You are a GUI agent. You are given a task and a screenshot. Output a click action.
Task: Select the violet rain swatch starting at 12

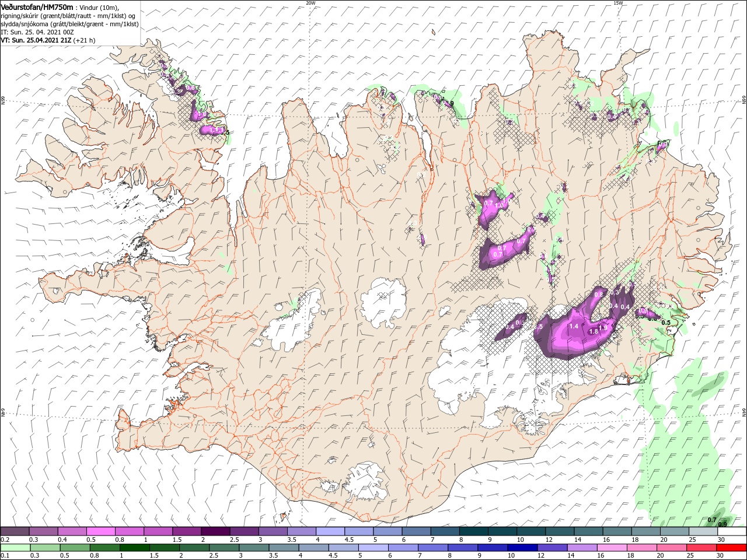tap(552, 548)
